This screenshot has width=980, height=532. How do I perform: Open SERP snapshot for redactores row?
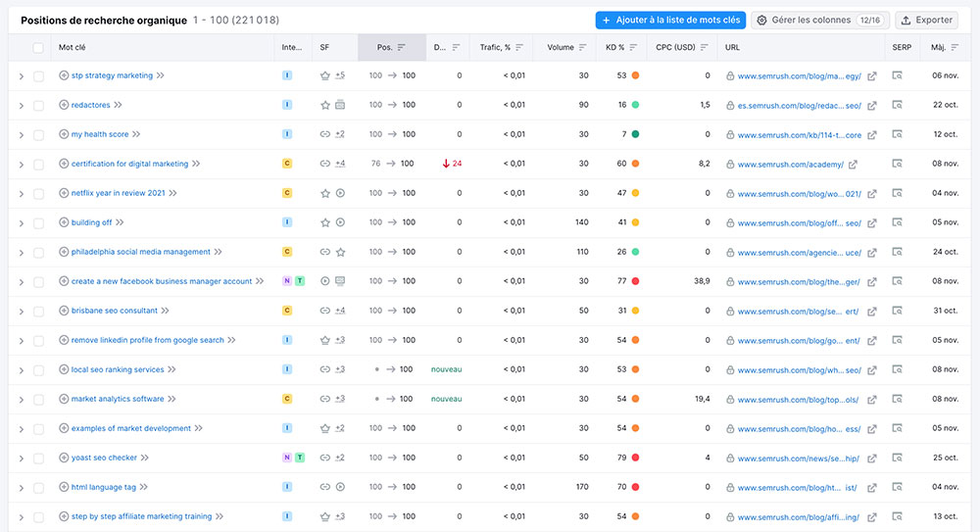tap(897, 105)
